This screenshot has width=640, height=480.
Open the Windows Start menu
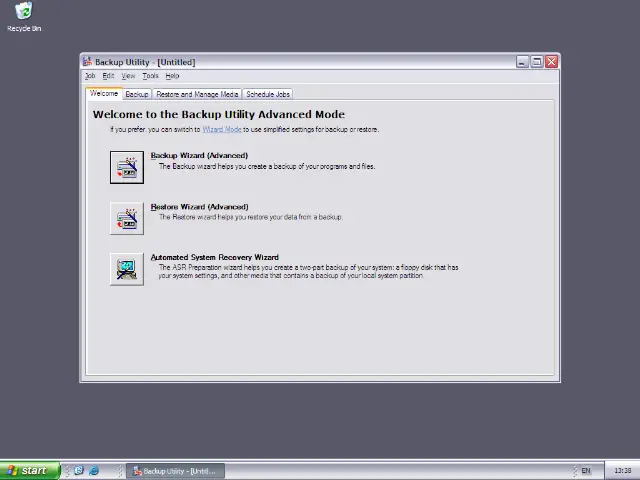pyautogui.click(x=28, y=470)
